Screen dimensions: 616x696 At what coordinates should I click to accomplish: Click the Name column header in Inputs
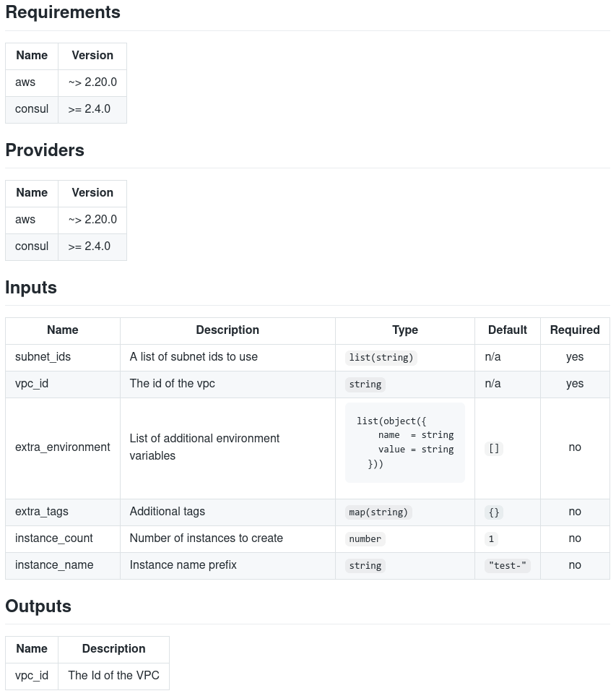click(x=62, y=330)
